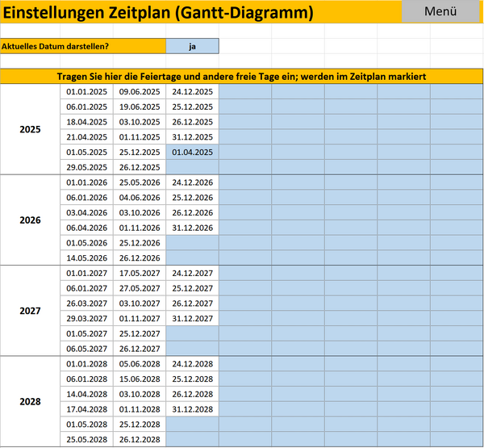Screen dimensions: 484x448
Task: Click the date 01.01.2028
Action: 87,364
